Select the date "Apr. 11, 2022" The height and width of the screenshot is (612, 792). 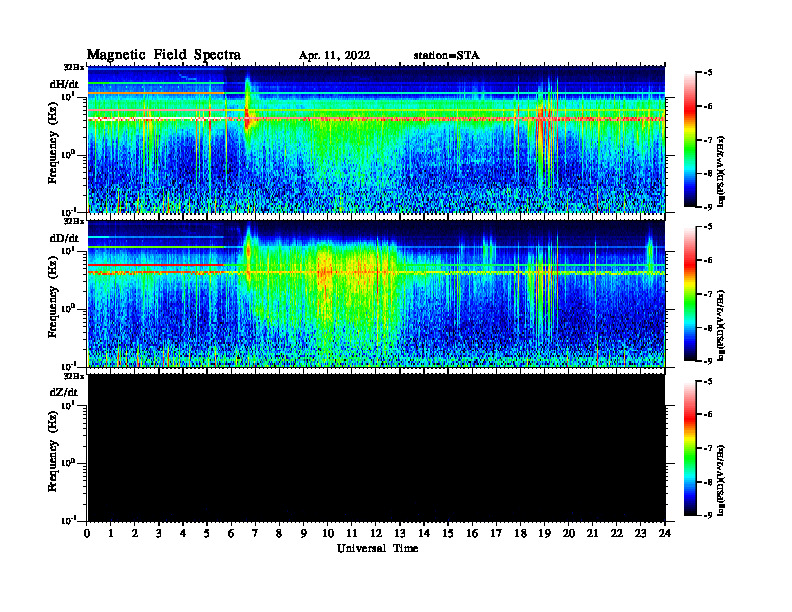tap(334, 56)
